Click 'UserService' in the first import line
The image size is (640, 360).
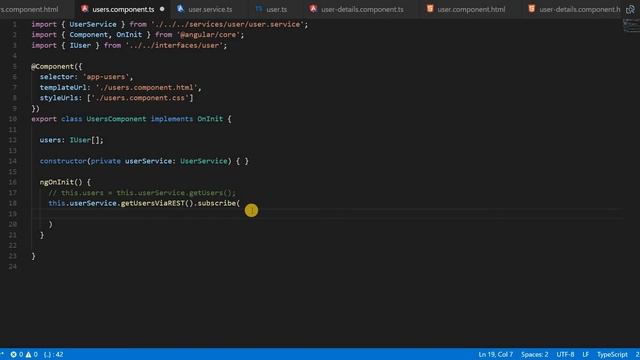coord(93,24)
